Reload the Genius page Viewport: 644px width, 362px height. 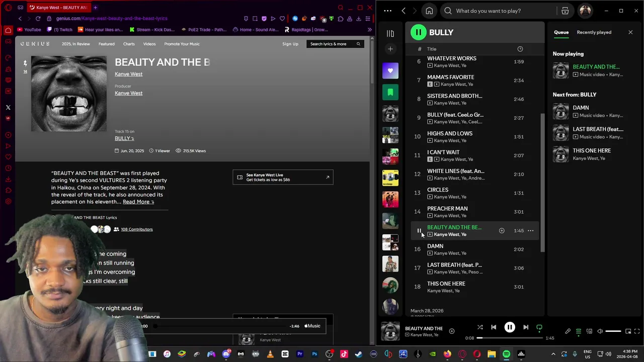38,19
